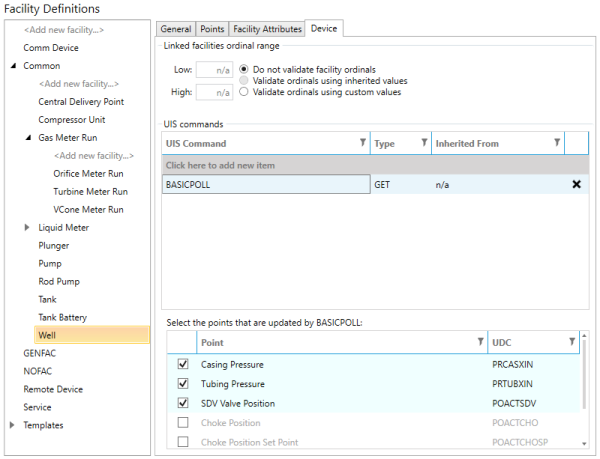Delete the BASICPOLL command with X icon
This screenshot has height=459, width=600.
click(x=576, y=184)
